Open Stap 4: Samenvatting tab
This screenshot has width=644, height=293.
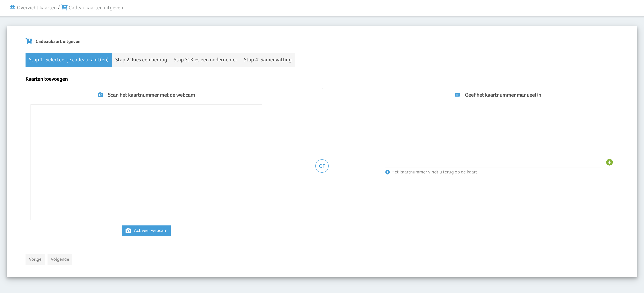(x=267, y=60)
